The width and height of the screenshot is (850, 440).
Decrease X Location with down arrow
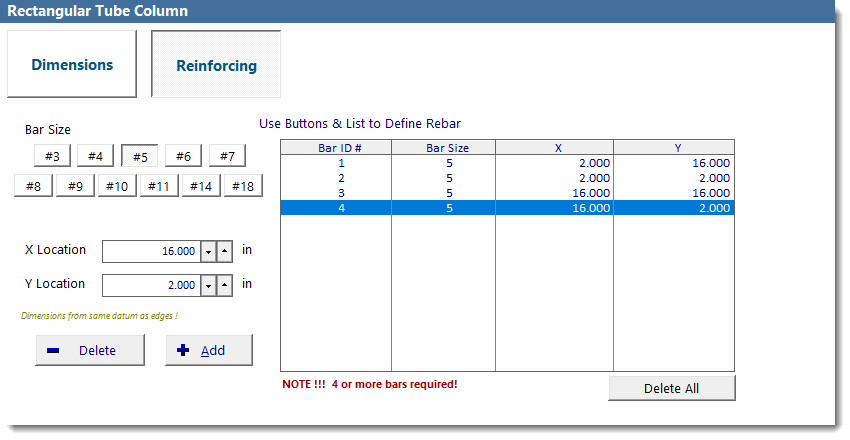[208, 251]
